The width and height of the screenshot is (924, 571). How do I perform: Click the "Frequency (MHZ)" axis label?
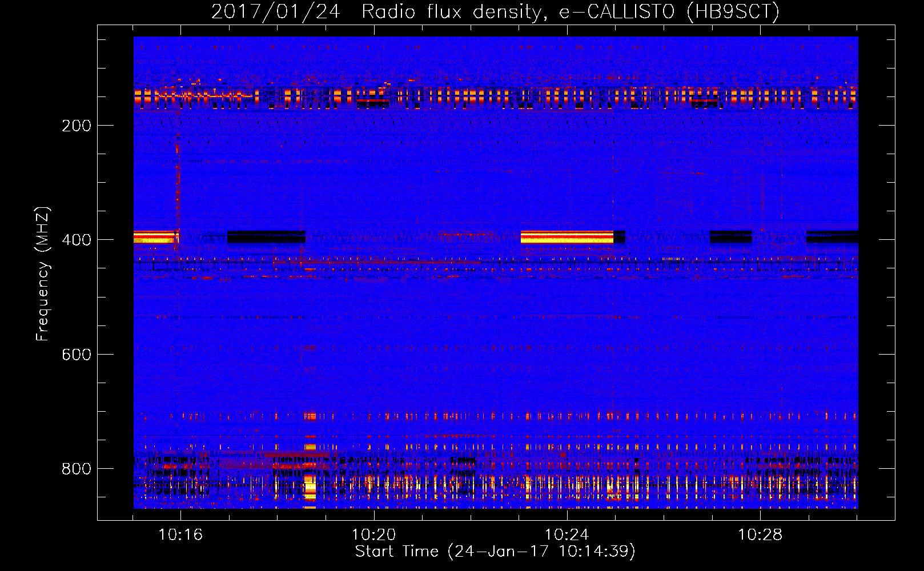click(x=43, y=274)
